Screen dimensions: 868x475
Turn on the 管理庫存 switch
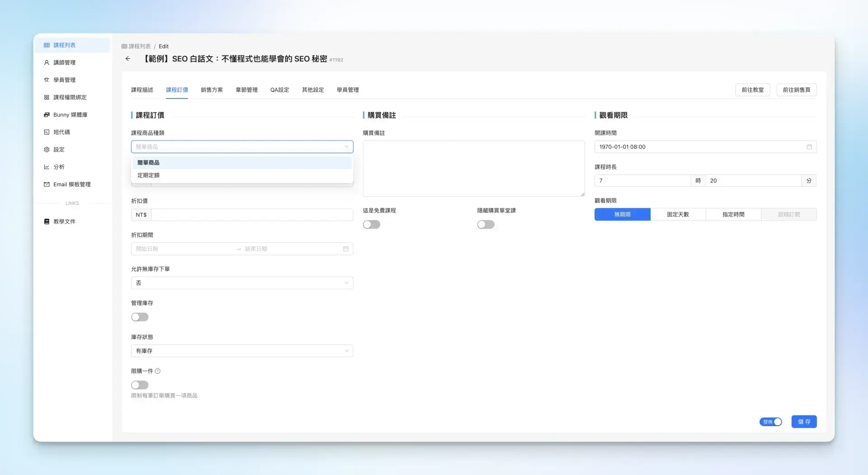[140, 317]
